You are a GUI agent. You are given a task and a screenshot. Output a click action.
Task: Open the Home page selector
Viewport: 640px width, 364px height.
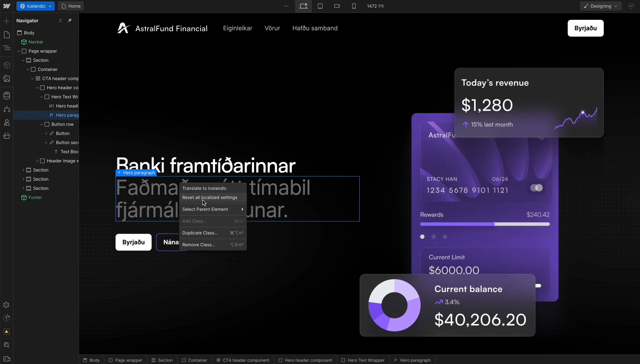point(71,6)
